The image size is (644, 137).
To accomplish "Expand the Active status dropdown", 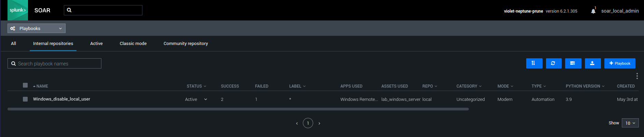I will tap(206, 100).
